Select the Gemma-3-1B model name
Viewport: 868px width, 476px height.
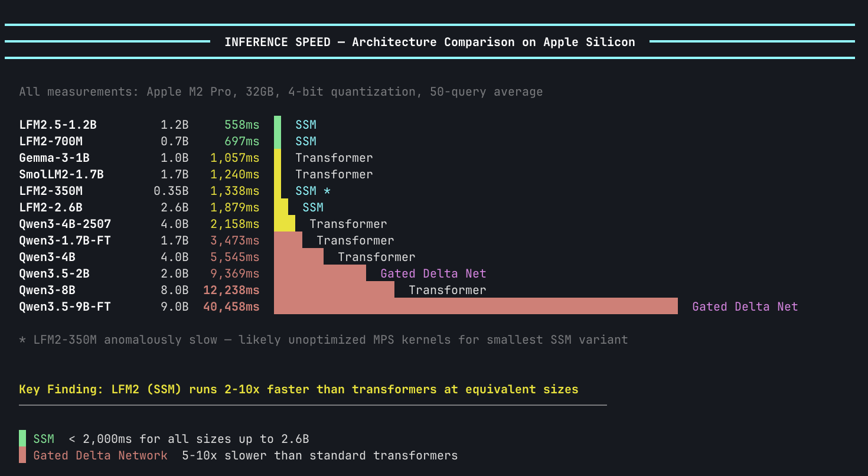(54, 158)
